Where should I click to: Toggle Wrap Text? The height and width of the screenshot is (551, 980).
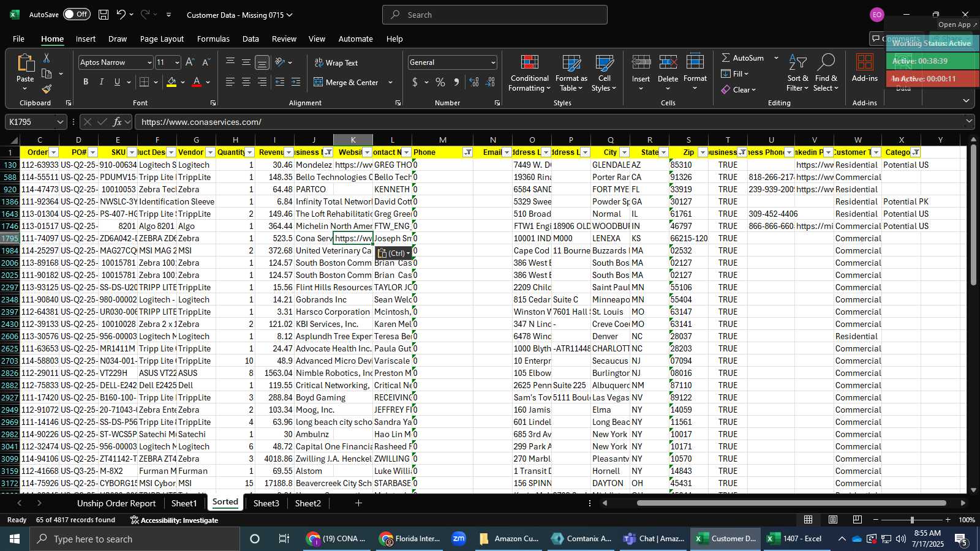click(x=336, y=62)
